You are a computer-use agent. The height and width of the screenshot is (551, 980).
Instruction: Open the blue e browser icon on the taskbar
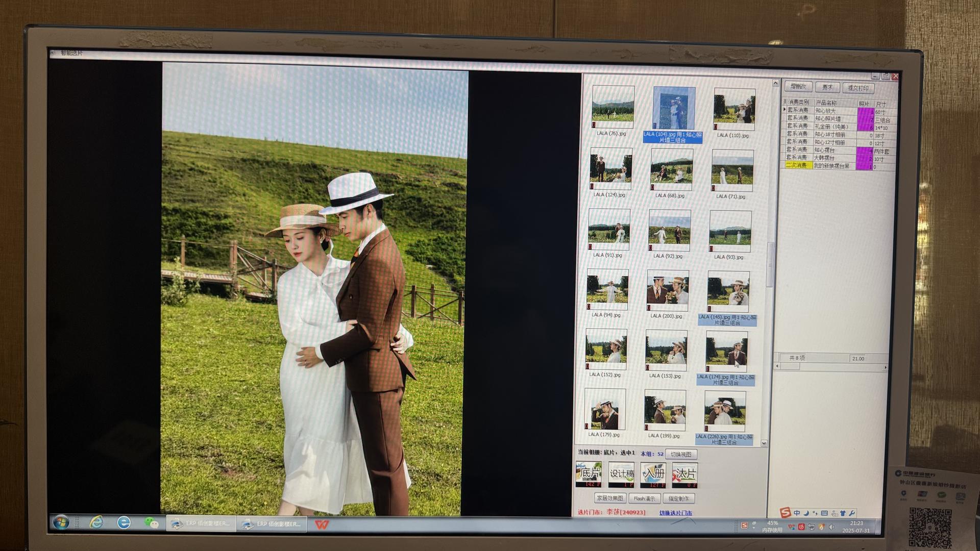pos(124,523)
